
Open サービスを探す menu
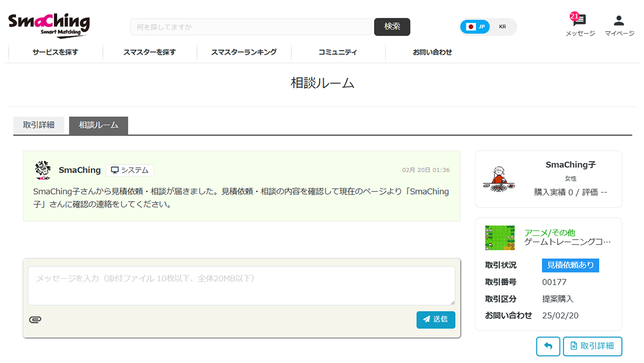click(x=55, y=53)
